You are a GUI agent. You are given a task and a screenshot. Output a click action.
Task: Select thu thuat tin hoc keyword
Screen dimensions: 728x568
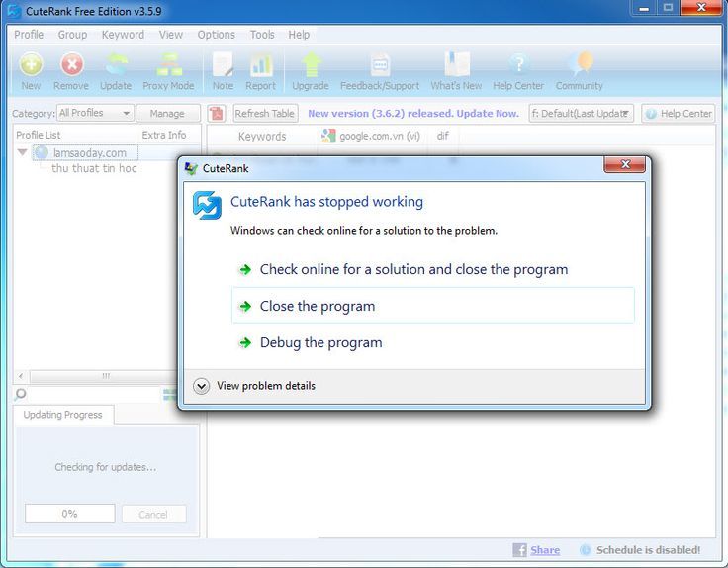(x=94, y=168)
